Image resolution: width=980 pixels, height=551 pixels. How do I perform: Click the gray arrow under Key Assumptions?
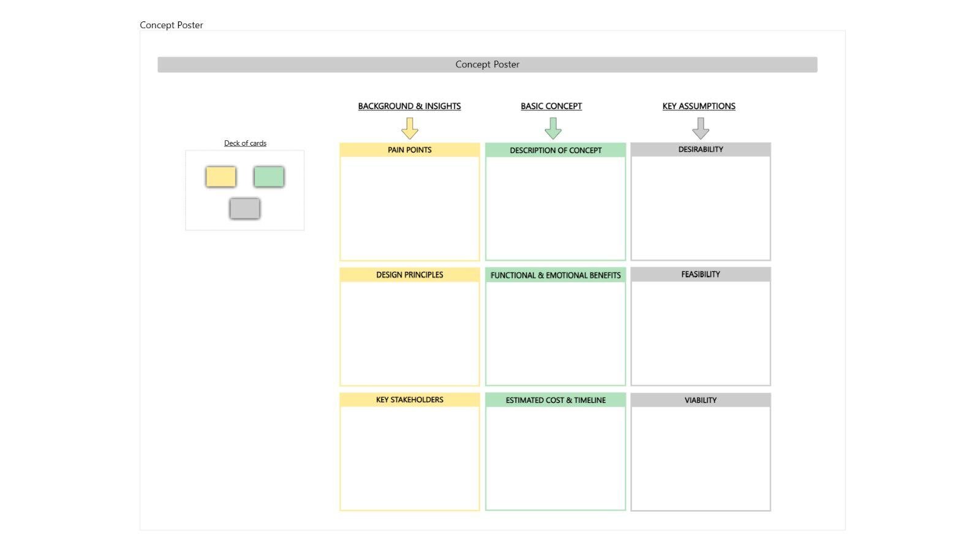click(701, 128)
